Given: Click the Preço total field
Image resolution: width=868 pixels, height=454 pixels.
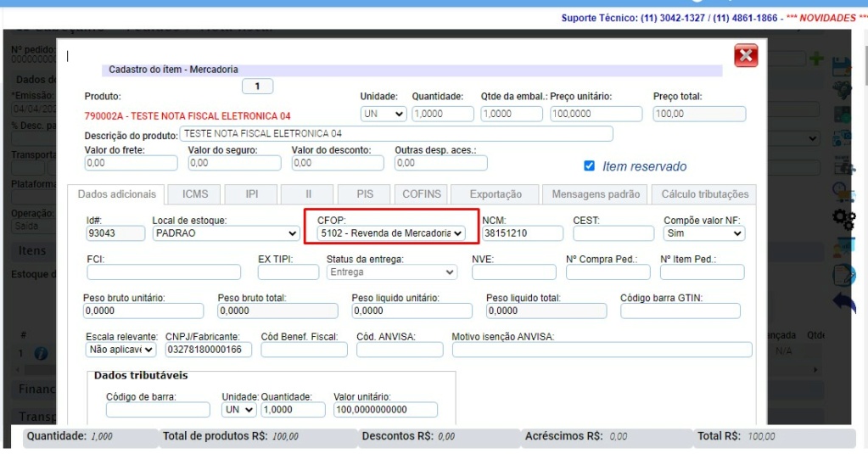Looking at the screenshot, I should (699, 114).
